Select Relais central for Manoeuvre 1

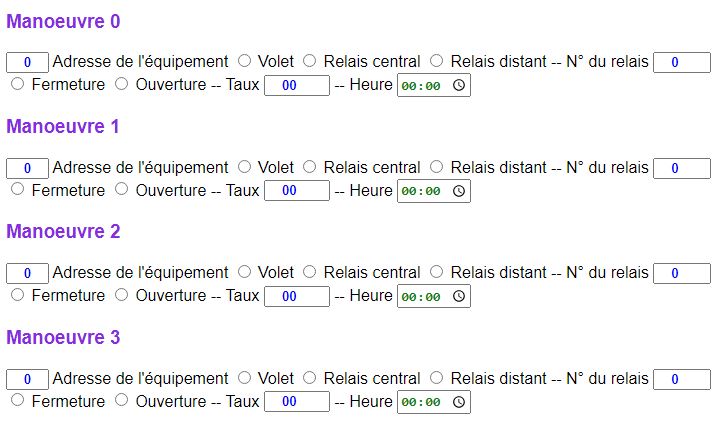click(310, 167)
